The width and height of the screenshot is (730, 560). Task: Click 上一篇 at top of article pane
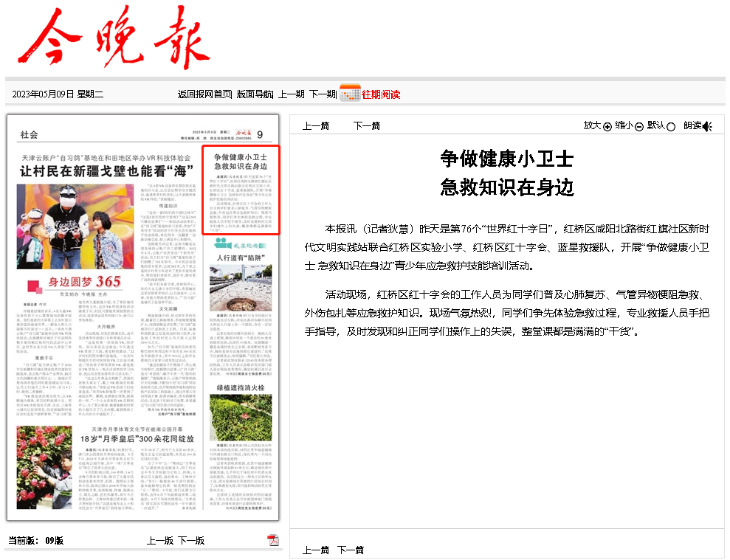click(314, 125)
